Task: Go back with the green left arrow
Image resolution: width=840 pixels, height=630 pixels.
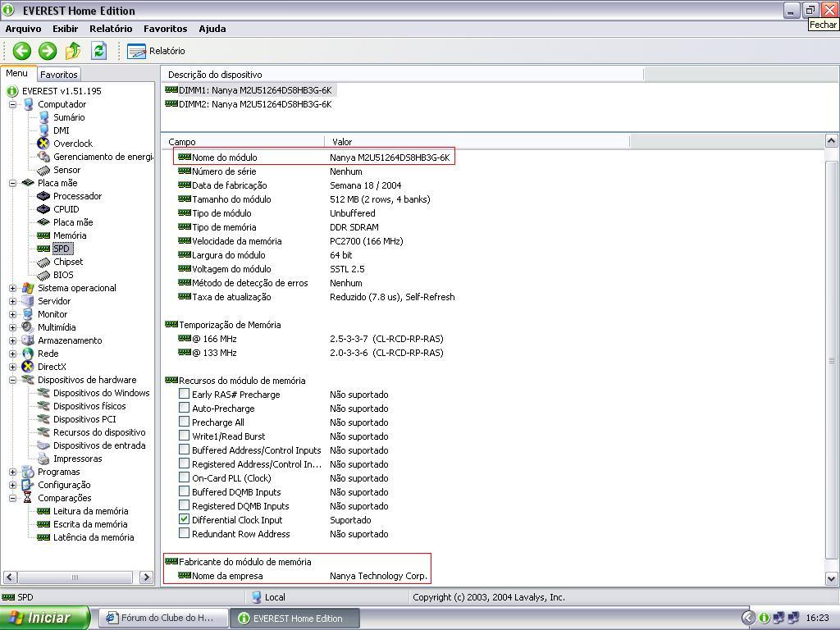Action: (x=22, y=51)
